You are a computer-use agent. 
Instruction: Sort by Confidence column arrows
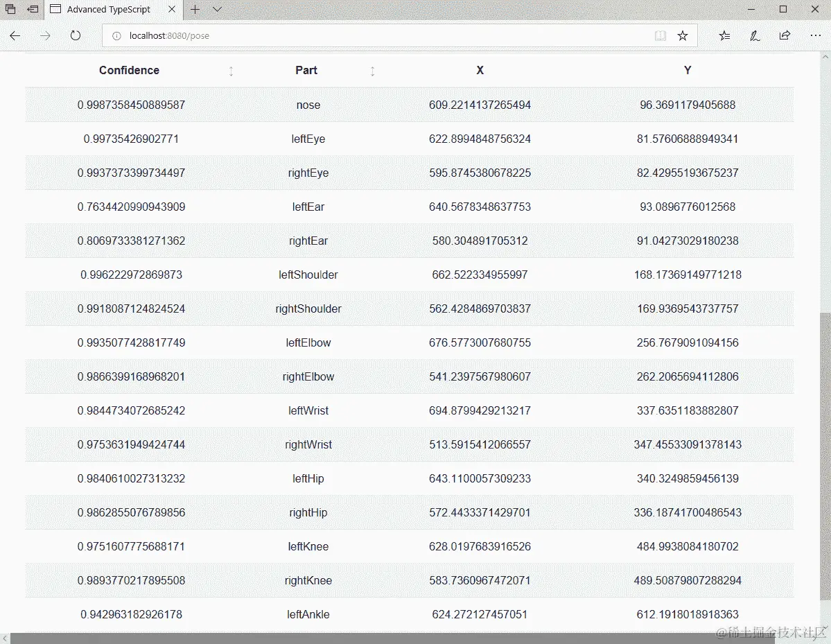point(231,71)
